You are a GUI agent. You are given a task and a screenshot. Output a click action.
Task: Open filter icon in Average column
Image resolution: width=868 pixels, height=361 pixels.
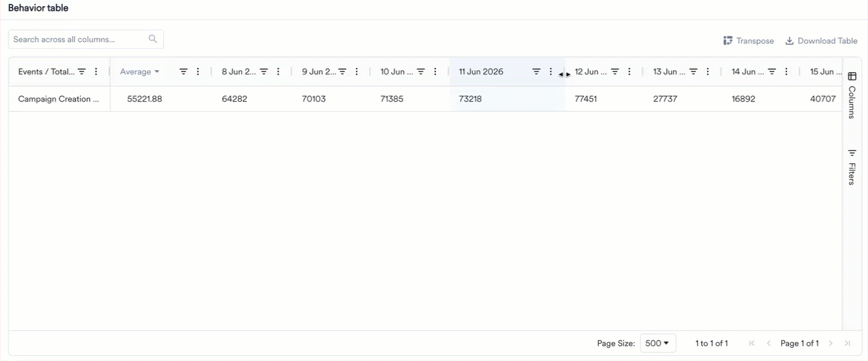click(184, 71)
